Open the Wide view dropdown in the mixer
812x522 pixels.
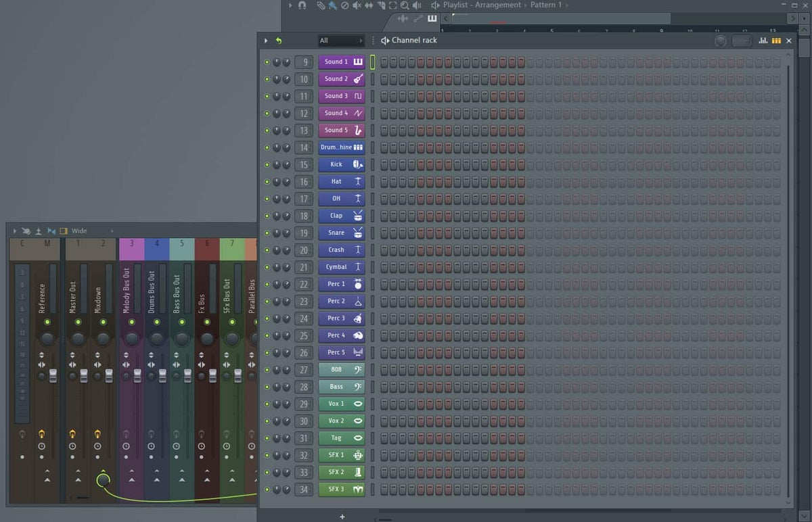(x=78, y=231)
